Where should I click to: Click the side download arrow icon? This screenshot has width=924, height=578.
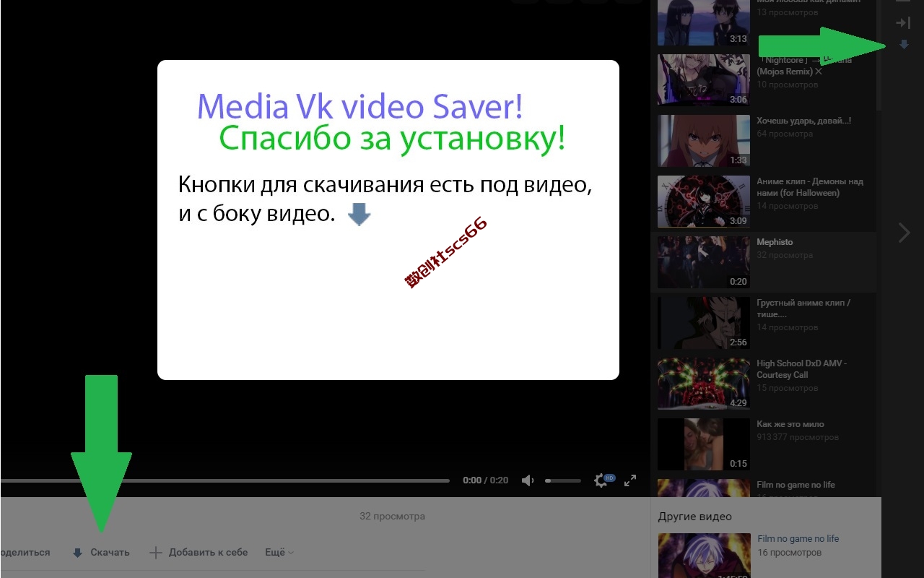click(x=904, y=45)
